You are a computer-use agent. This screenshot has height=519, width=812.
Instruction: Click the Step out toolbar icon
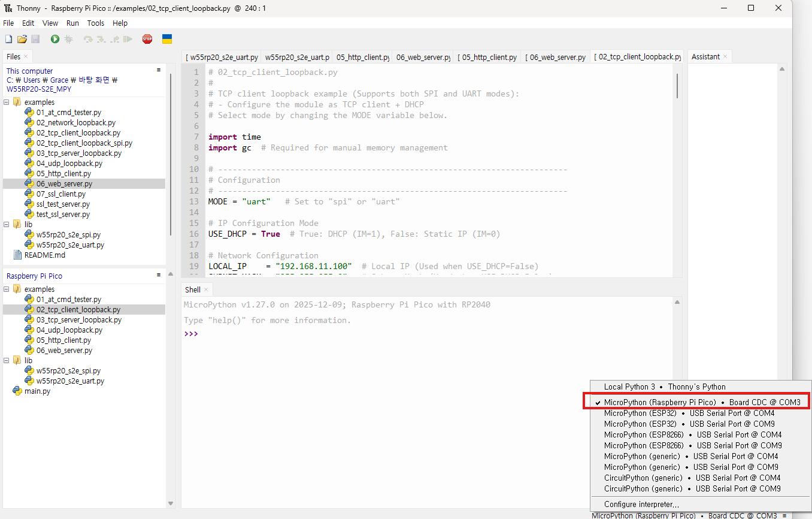pyautogui.click(x=114, y=39)
